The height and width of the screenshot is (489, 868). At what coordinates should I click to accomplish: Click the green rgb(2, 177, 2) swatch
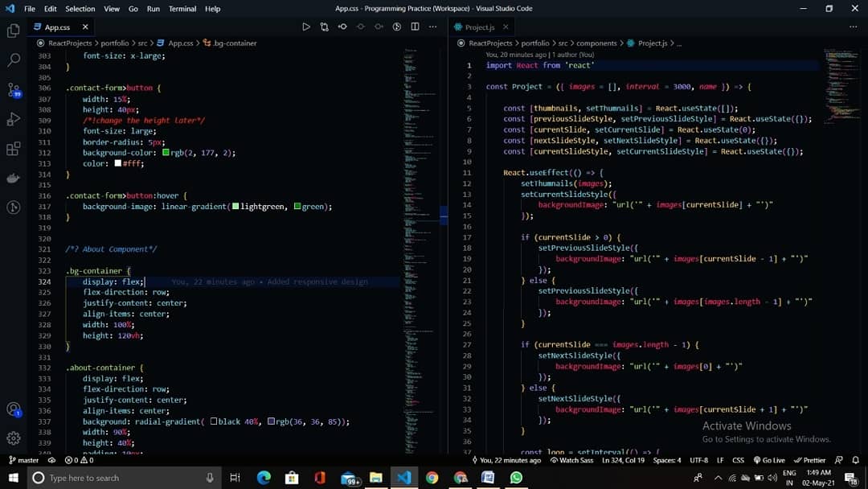166,152
